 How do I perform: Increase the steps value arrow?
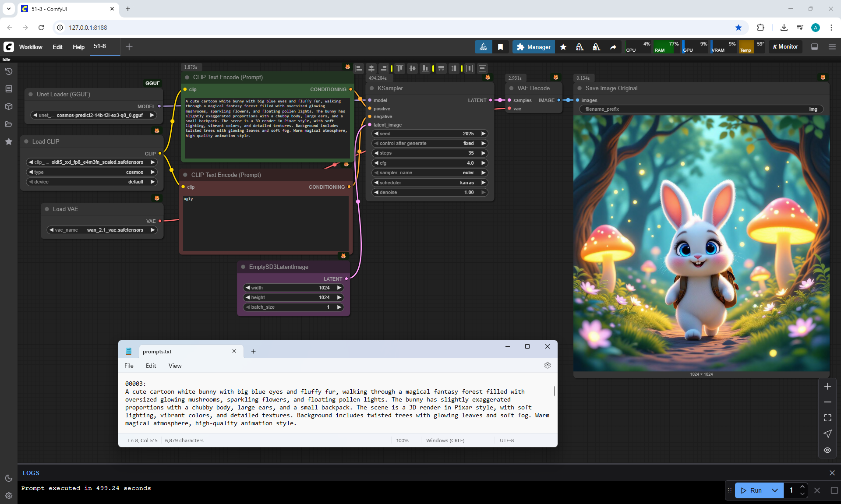click(484, 153)
